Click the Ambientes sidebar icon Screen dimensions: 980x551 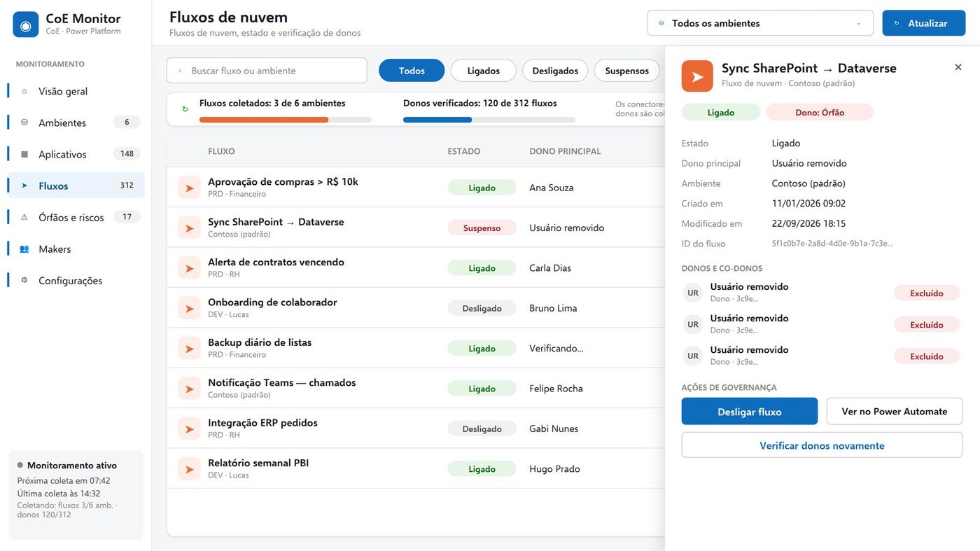coord(24,123)
